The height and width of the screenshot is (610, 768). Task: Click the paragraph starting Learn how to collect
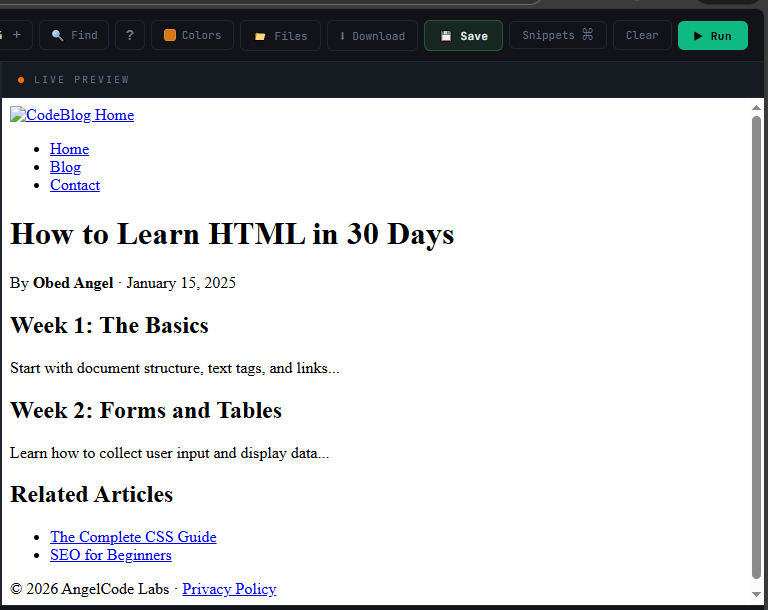169,453
